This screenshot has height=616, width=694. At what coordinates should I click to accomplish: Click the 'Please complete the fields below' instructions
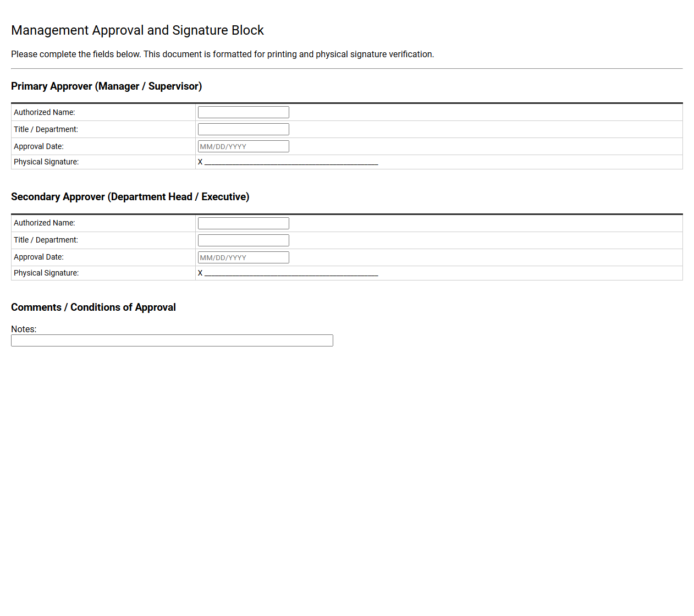223,54
